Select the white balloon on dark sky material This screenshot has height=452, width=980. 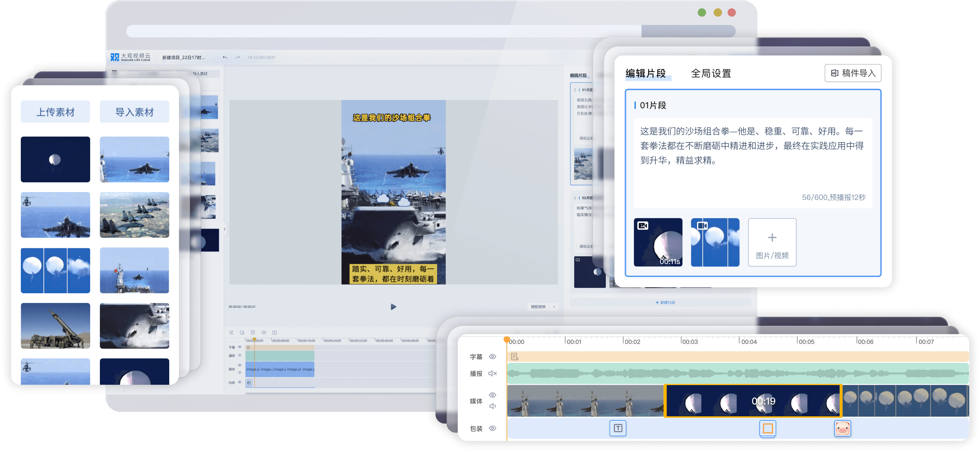click(55, 159)
